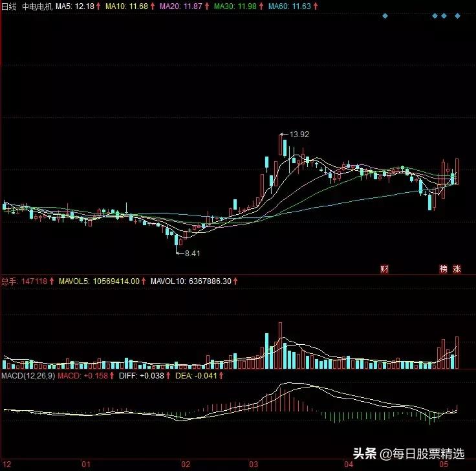Click the MACD: +0.158 value
This screenshot has height=471, width=476.
coord(83,376)
